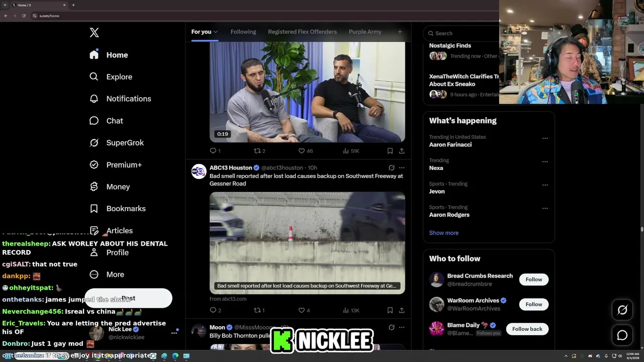
Task: Show more trending topics
Action: [x=444, y=233]
